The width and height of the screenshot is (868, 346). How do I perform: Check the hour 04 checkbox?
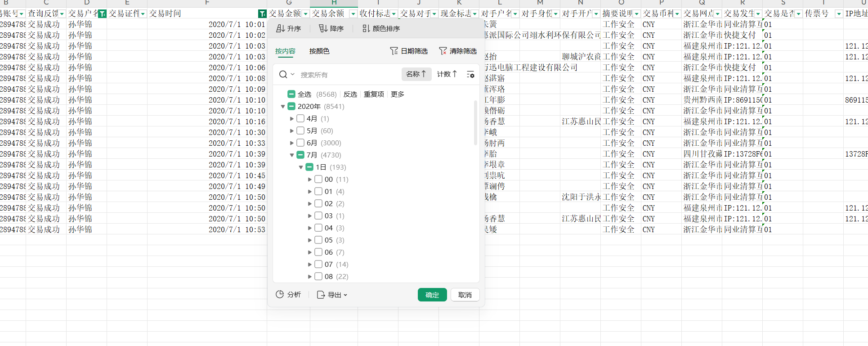[318, 228]
